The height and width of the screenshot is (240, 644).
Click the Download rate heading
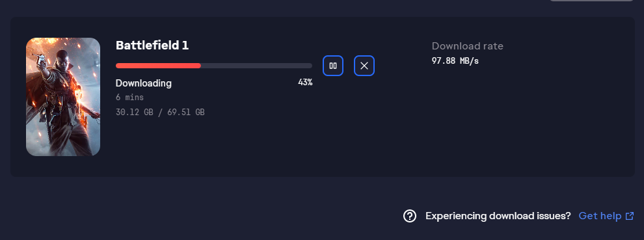468,46
